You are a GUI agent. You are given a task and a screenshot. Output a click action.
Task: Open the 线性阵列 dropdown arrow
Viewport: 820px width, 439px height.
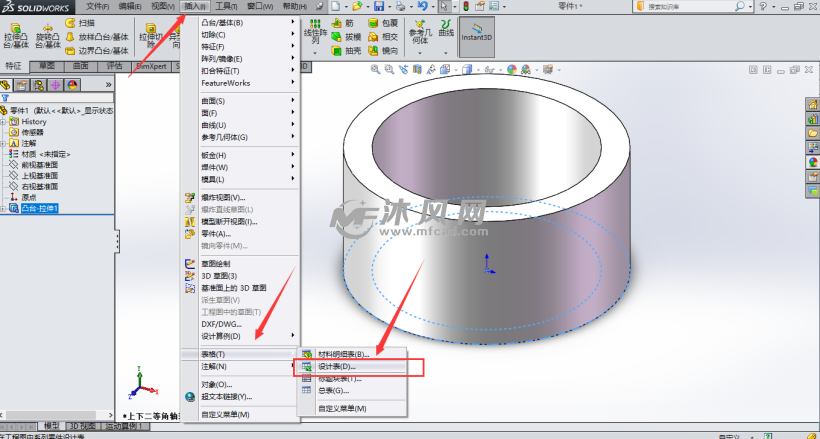(x=315, y=53)
